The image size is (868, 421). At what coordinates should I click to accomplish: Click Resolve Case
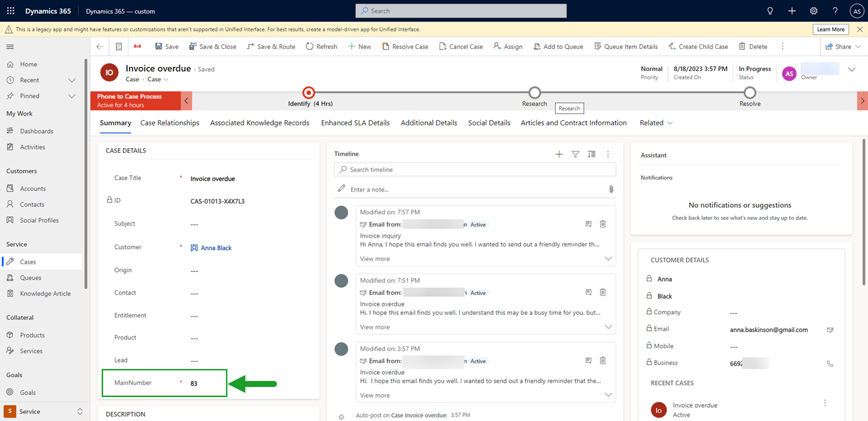pos(405,47)
